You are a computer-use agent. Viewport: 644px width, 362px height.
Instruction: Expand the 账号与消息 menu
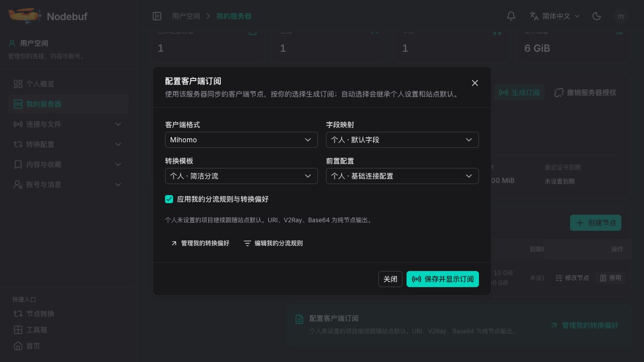coord(68,185)
